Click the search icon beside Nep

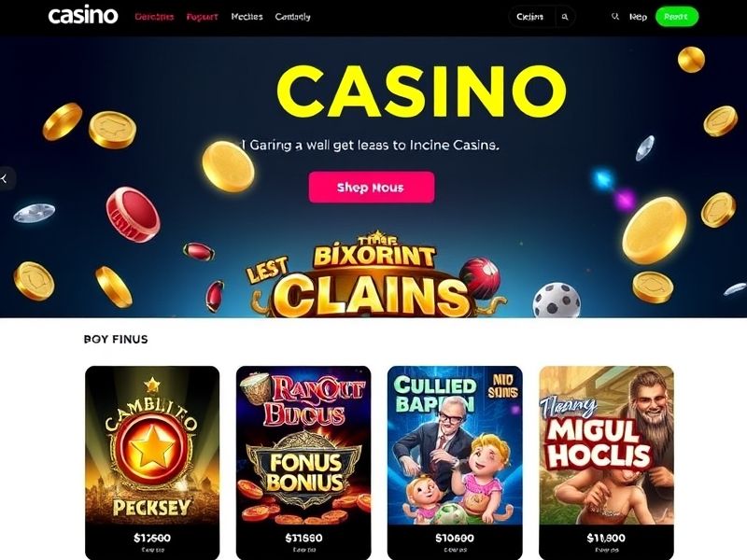[615, 17]
